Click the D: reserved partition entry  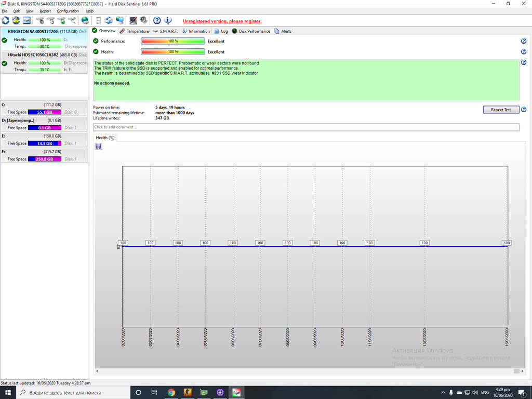click(44, 124)
